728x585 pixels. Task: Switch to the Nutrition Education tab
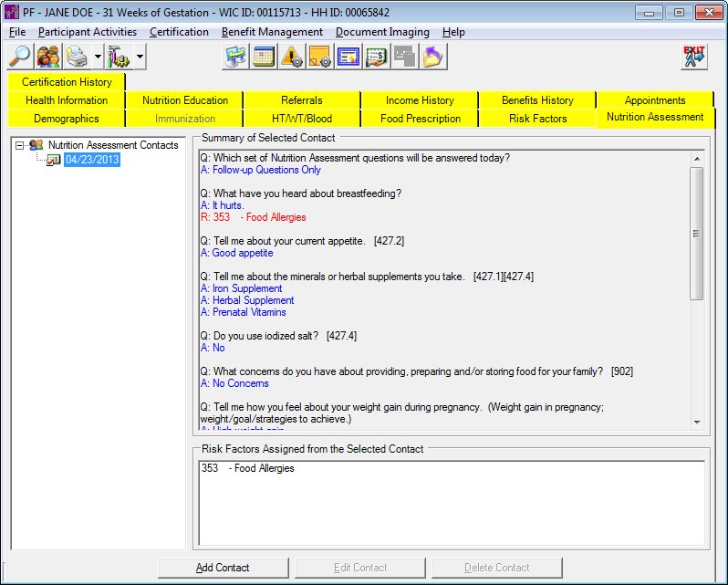(x=185, y=100)
